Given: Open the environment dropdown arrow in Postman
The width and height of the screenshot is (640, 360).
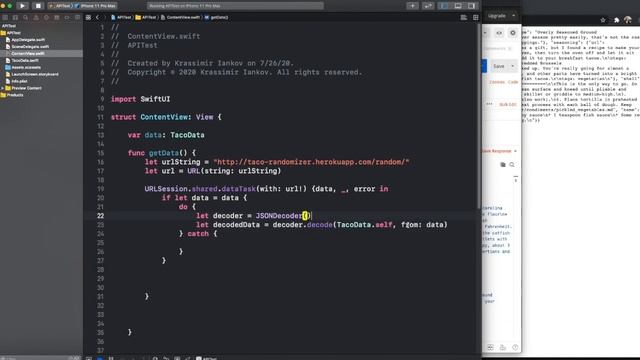Looking at the screenshot, I should [x=485, y=33].
